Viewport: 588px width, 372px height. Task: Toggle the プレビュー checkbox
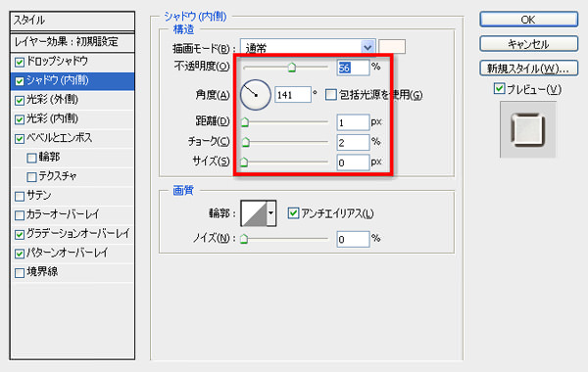(x=499, y=89)
